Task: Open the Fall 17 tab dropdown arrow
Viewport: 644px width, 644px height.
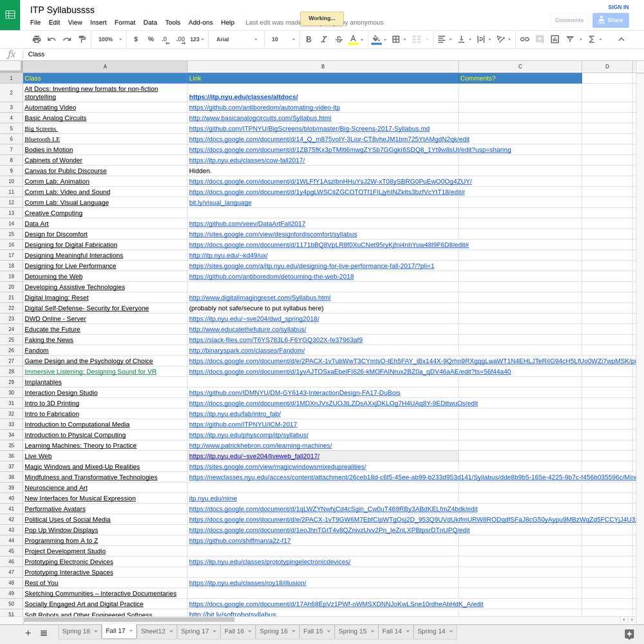Action: click(131, 631)
